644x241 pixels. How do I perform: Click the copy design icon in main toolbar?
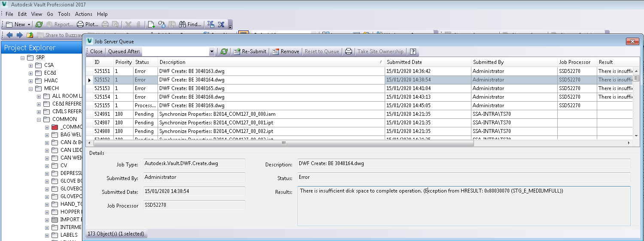[x=162, y=24]
